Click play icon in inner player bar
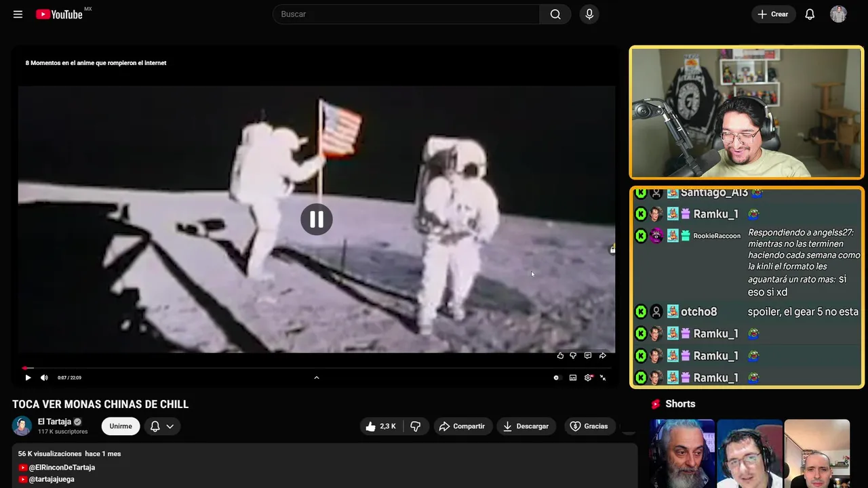 (28, 378)
